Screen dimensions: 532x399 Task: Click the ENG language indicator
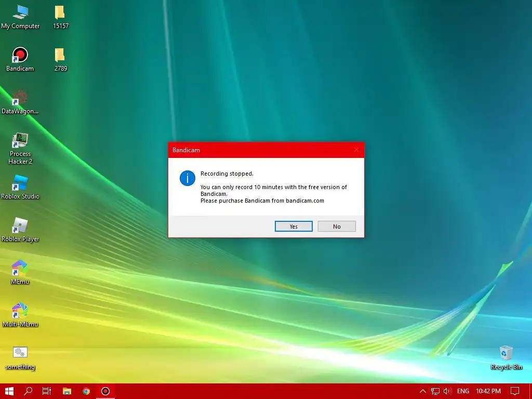coord(463,391)
